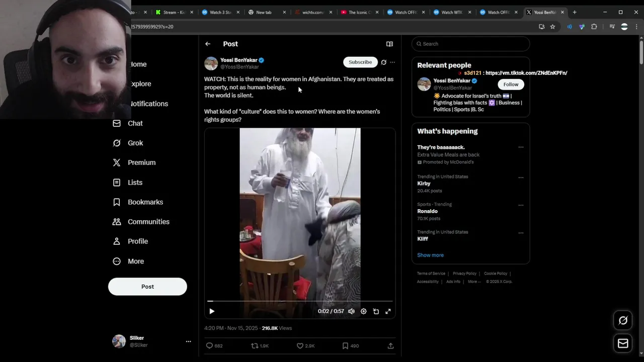
Task: Open floating Messages envelope button
Action: [x=623, y=343]
